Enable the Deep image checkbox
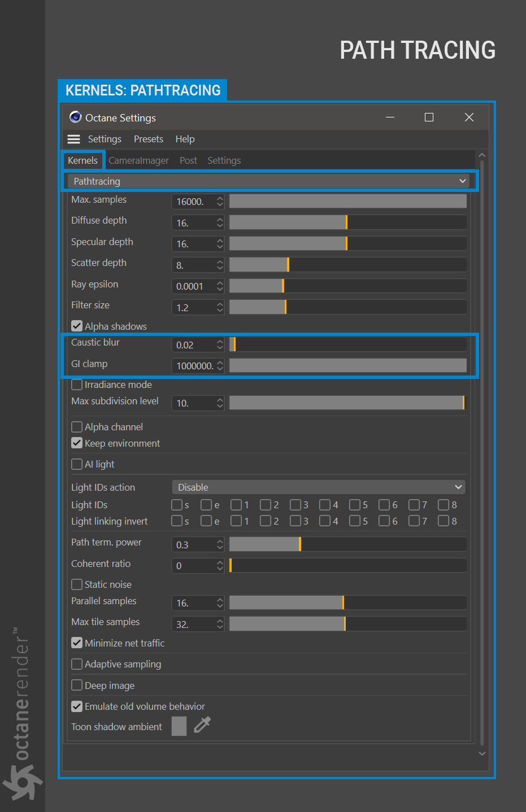This screenshot has height=812, width=526. [77, 686]
